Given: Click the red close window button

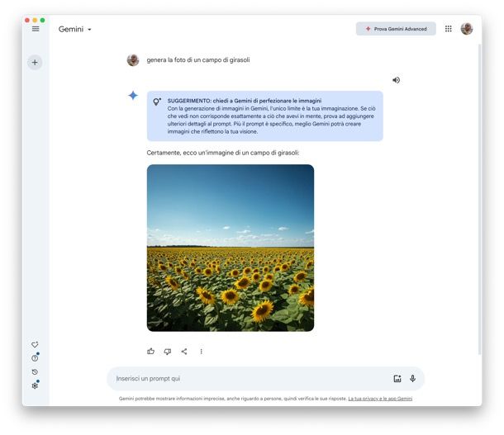Looking at the screenshot, I should click(27, 21).
